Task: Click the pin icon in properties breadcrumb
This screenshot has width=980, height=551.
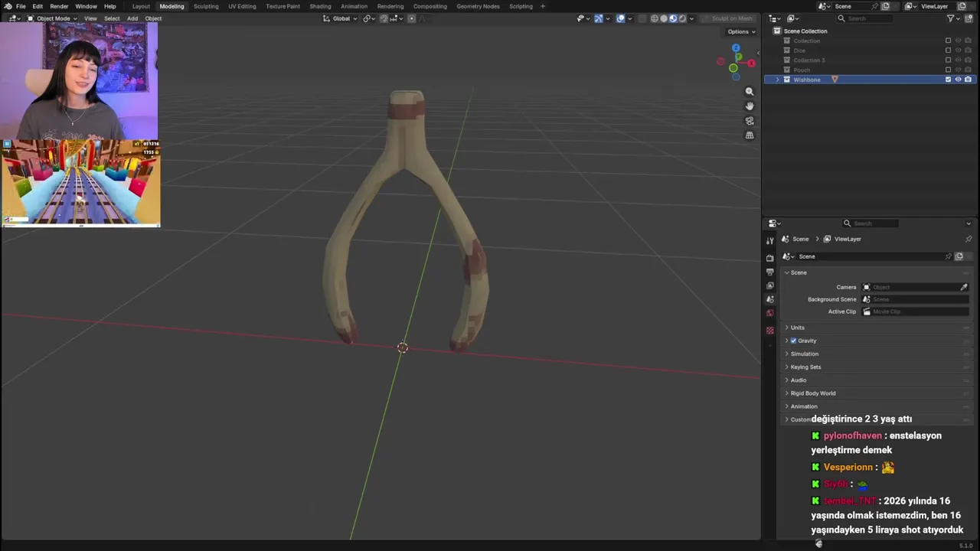Action: point(968,239)
